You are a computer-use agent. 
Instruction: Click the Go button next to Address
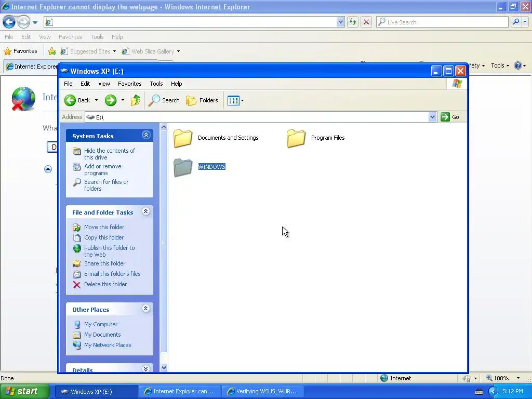pyautogui.click(x=450, y=117)
